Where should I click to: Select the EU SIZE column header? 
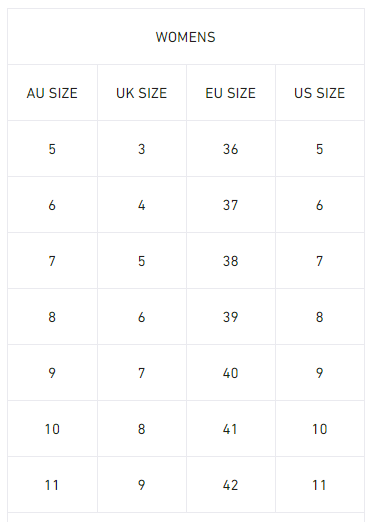tap(231, 93)
